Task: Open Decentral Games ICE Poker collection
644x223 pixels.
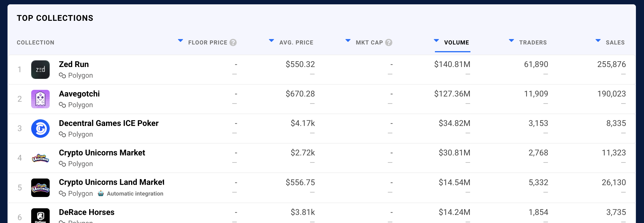Action: point(109,123)
